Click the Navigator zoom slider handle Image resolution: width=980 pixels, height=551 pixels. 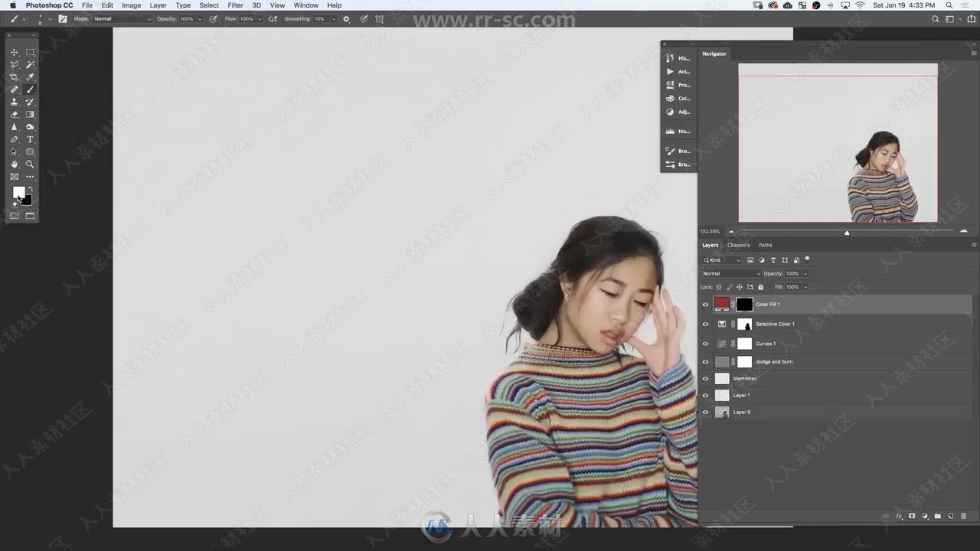847,233
